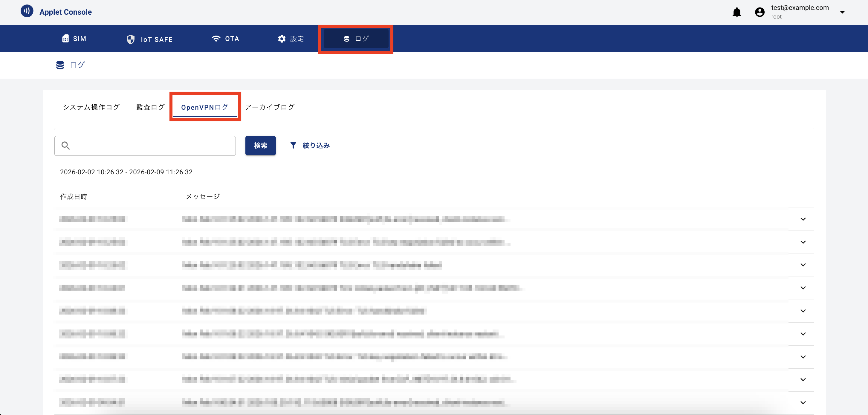The width and height of the screenshot is (868, 415).
Task: Expand the fifth log row chevron
Action: (x=803, y=311)
